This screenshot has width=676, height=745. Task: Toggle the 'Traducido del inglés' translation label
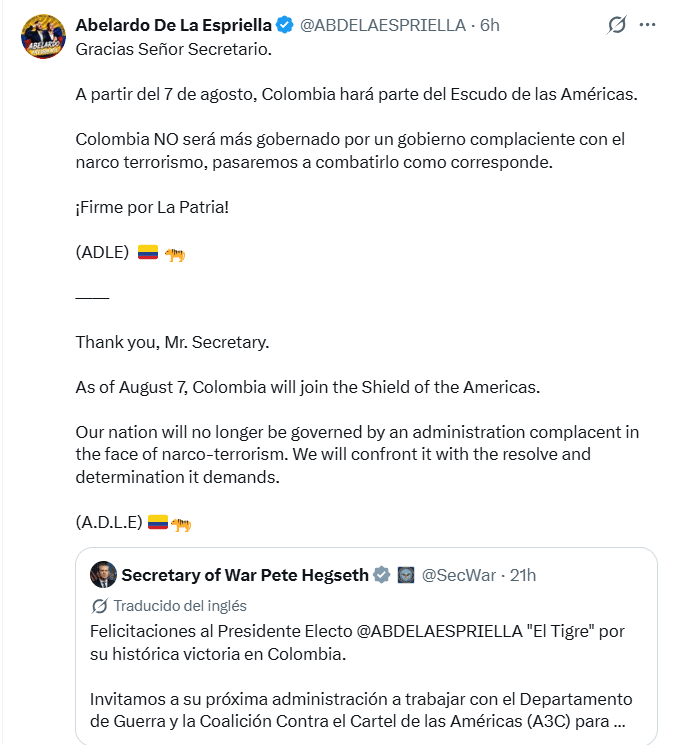pos(180,606)
